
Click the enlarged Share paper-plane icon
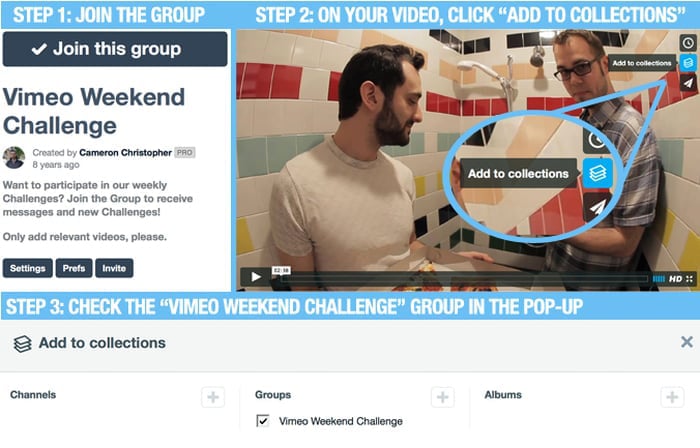coord(597,207)
